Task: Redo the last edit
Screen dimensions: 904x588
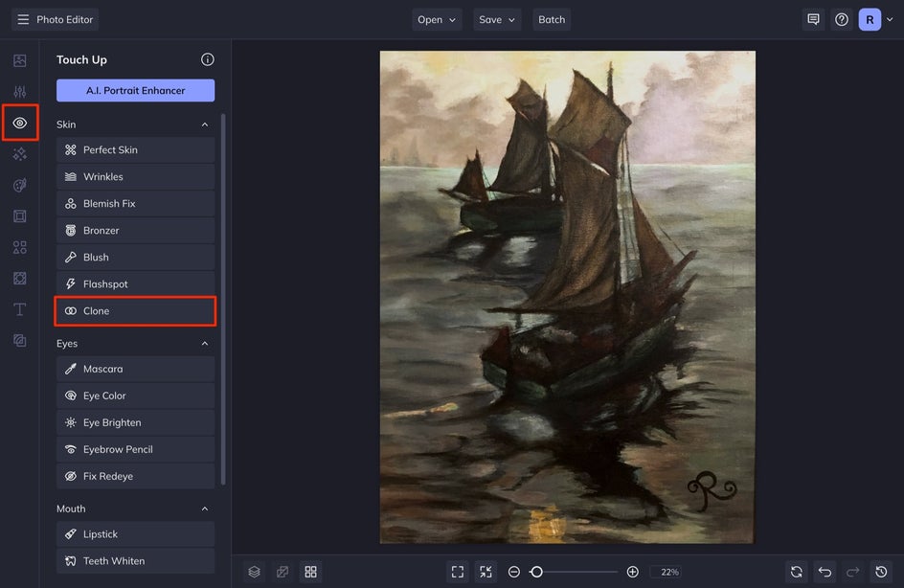Action: tap(852, 572)
